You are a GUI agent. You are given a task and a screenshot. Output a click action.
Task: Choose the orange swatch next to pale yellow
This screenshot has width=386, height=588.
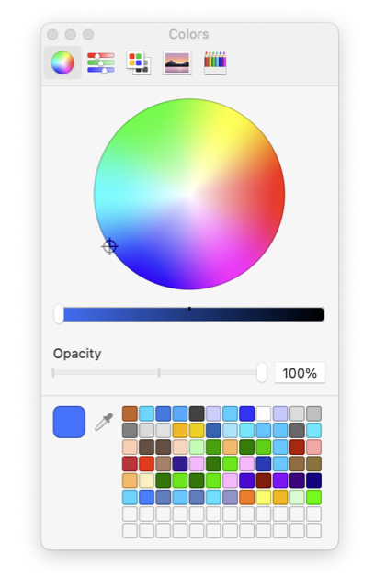click(x=247, y=497)
